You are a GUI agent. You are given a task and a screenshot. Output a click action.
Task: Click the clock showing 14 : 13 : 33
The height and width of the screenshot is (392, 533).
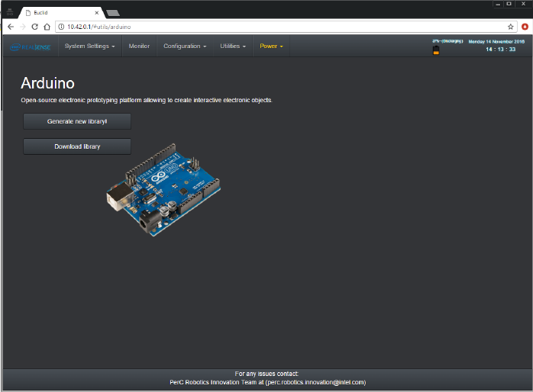point(501,50)
